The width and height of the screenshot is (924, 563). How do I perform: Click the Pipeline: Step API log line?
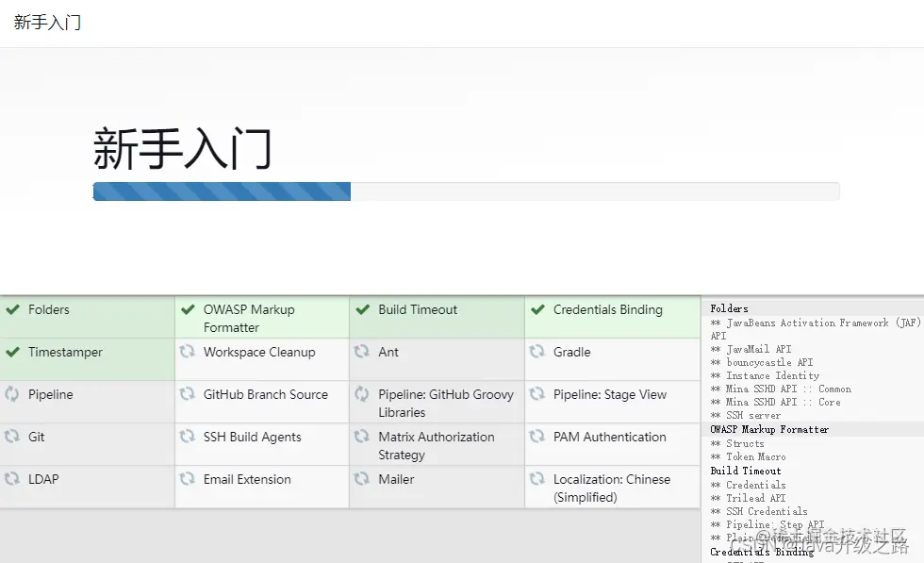click(x=767, y=524)
